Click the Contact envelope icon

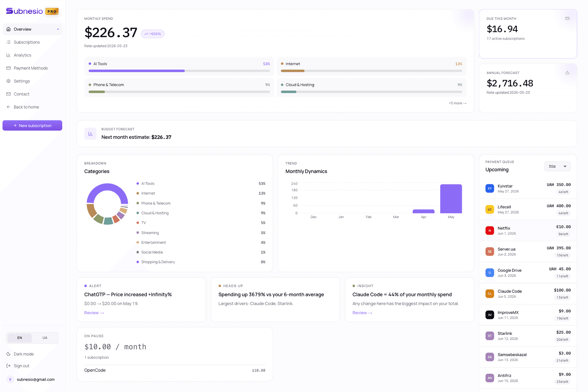[9, 94]
